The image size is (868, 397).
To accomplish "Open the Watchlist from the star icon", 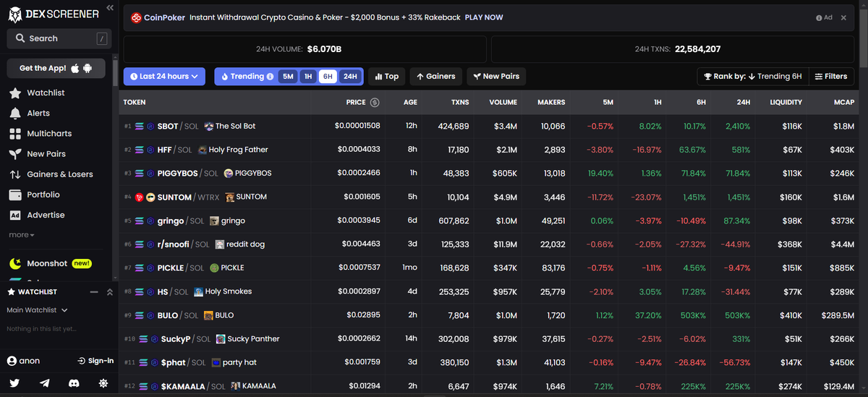I will pyautogui.click(x=14, y=93).
